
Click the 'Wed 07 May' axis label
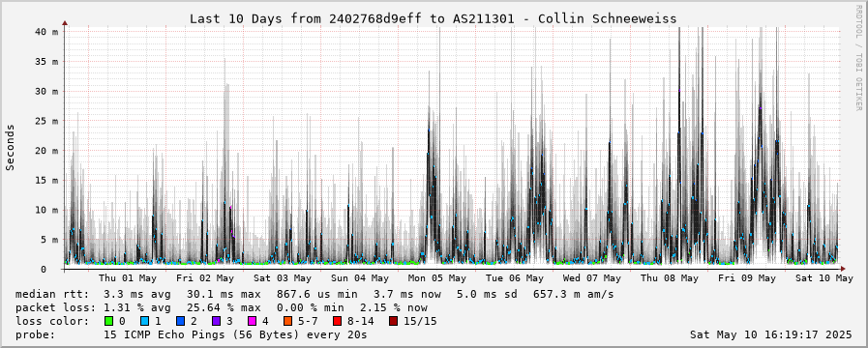pyautogui.click(x=592, y=278)
